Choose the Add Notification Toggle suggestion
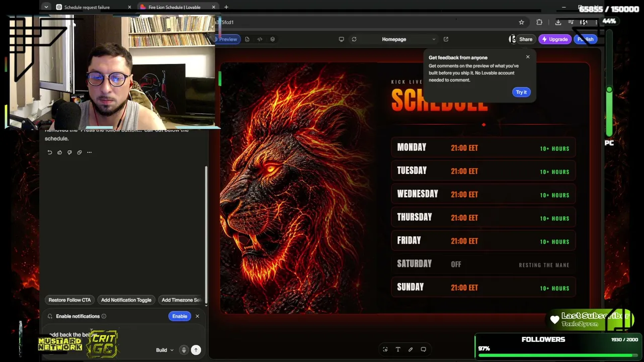Viewport: 644px width, 362px height. tap(126, 300)
